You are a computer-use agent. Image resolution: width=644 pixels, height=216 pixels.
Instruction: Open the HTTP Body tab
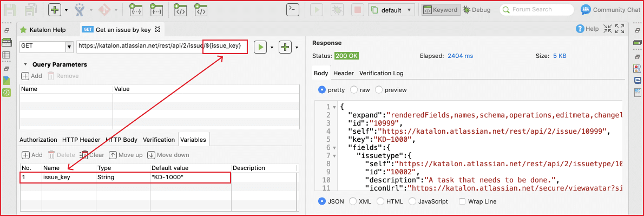(x=122, y=140)
